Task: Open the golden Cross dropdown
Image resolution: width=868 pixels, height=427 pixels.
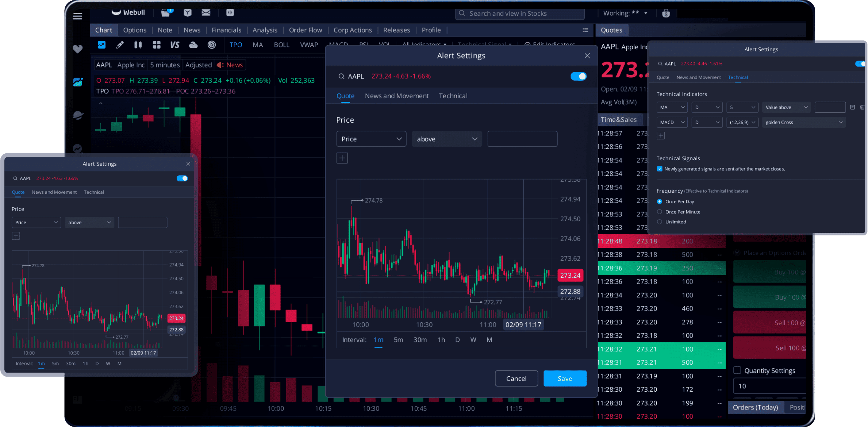Action: click(x=804, y=122)
